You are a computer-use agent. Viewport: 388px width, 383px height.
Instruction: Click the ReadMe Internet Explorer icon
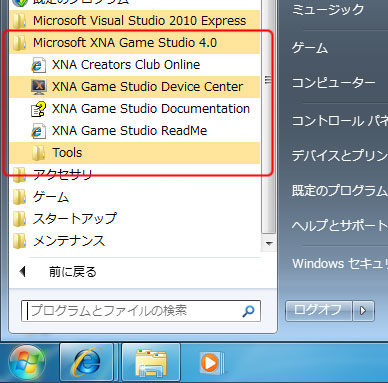coord(38,131)
